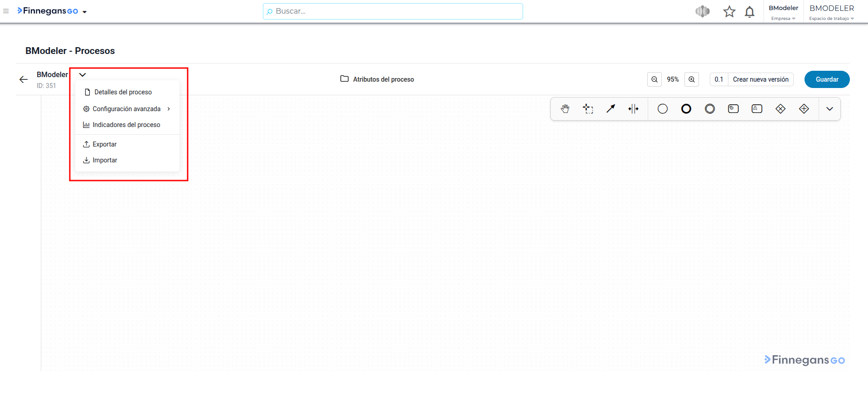This screenshot has width=868, height=411.
Task: Add an End Event thick circle
Action: [x=686, y=109]
